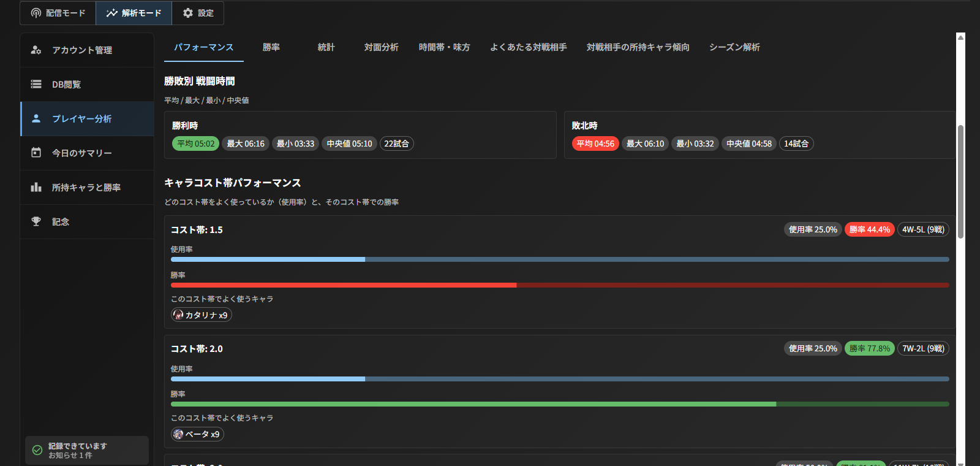Switch to the シーズン解析 tab
Screen dimensions: 980x466
[734, 47]
